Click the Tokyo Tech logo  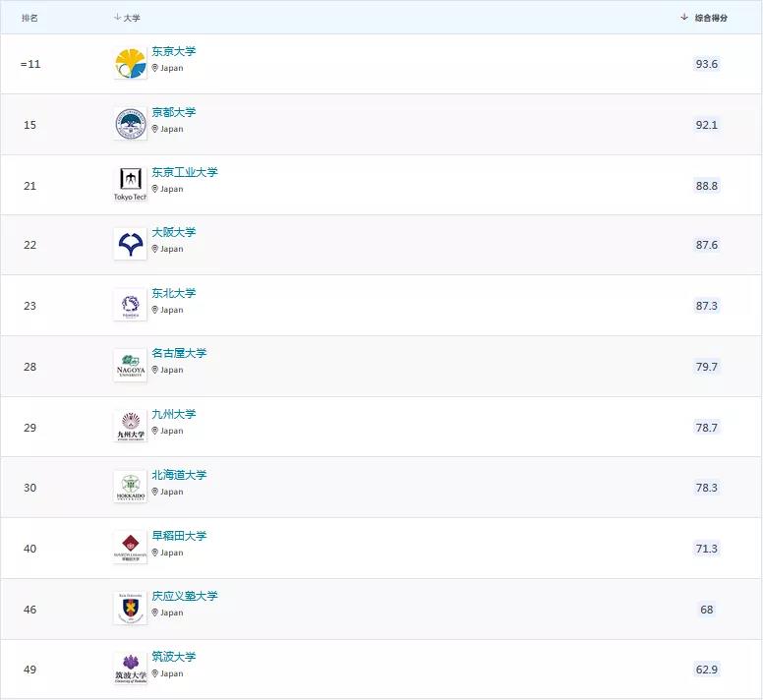pyautogui.click(x=130, y=184)
